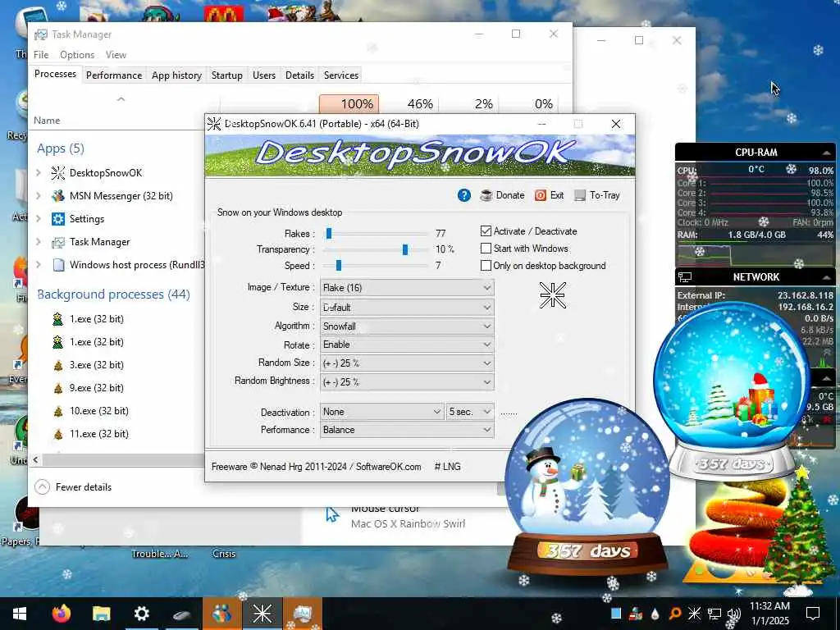Viewport: 840px width, 630px height.
Task: Click the blue help question mark icon in DesktopSnowOK
Action: (464, 195)
